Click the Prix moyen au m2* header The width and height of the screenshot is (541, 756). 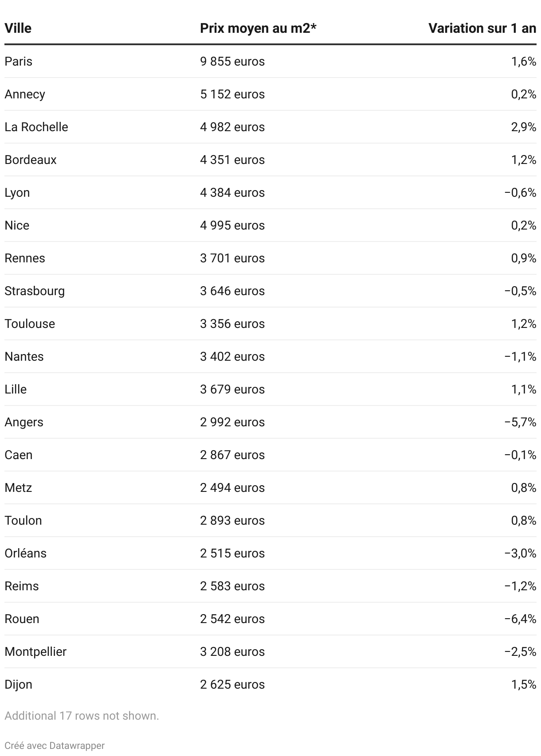[258, 28]
